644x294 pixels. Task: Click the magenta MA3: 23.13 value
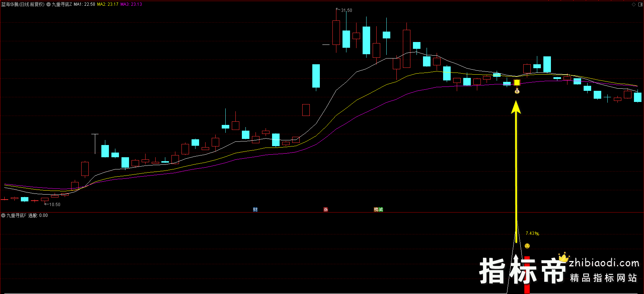[131, 4]
